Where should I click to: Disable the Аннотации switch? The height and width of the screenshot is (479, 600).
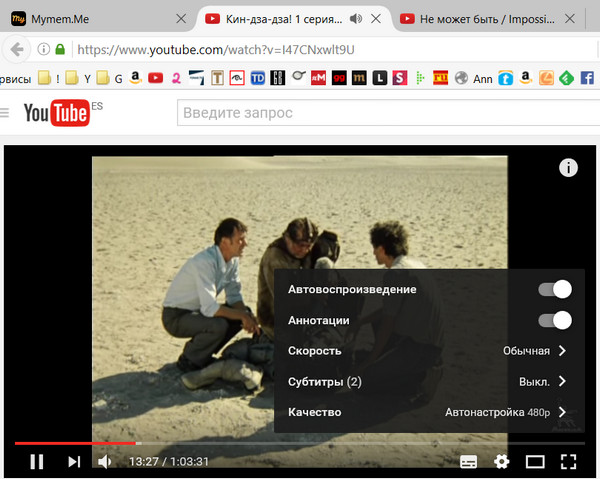point(554,320)
